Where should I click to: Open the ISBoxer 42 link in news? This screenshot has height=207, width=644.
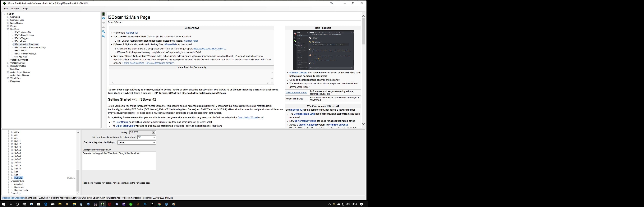point(131,33)
